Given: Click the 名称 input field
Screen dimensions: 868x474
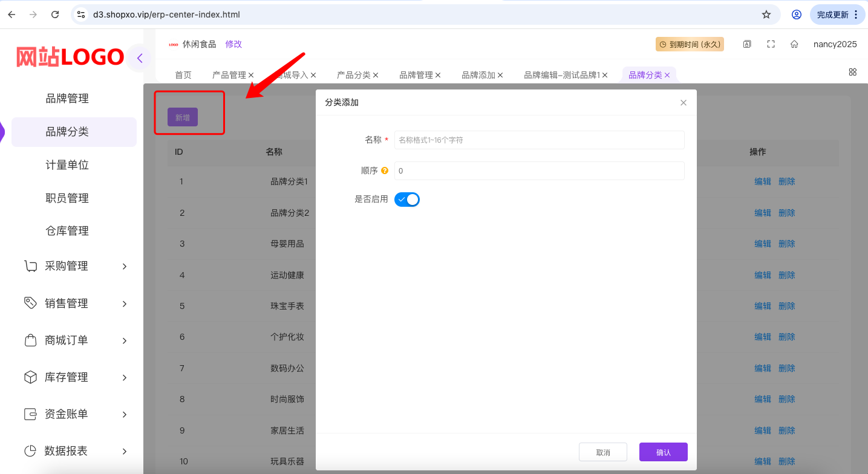Looking at the screenshot, I should click(540, 140).
